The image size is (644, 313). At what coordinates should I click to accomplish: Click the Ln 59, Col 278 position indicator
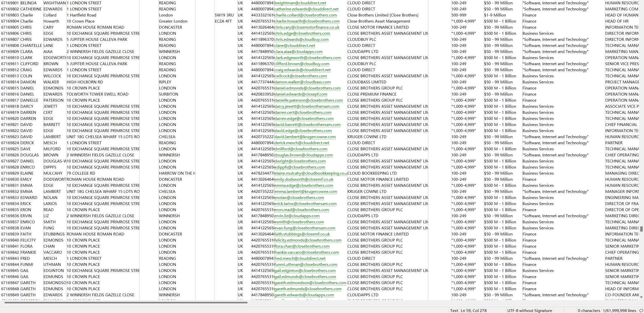(473, 310)
